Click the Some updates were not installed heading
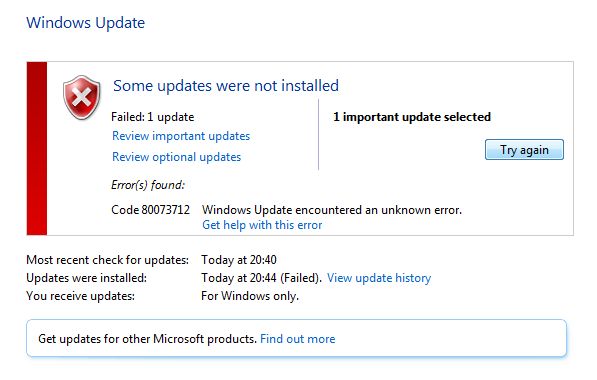597x380 pixels. click(x=226, y=86)
